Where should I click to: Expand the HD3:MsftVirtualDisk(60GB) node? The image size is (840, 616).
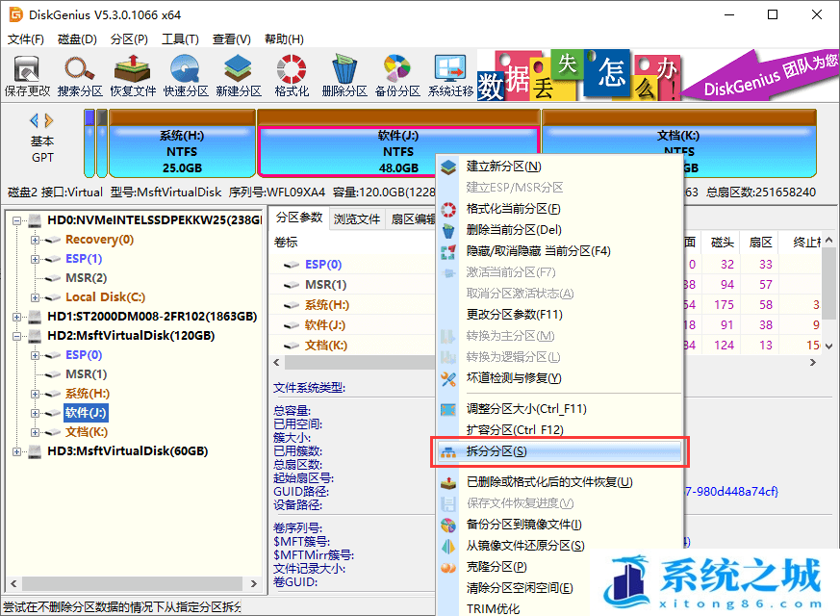(x=18, y=451)
